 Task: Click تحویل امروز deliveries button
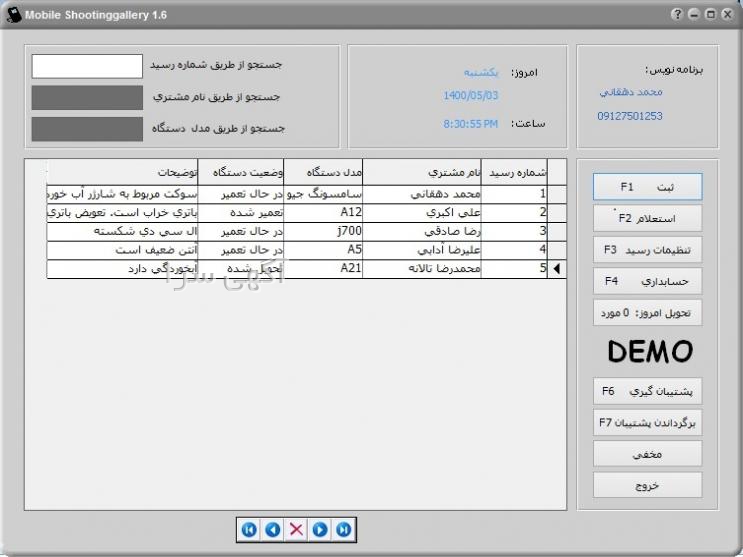pyautogui.click(x=647, y=313)
